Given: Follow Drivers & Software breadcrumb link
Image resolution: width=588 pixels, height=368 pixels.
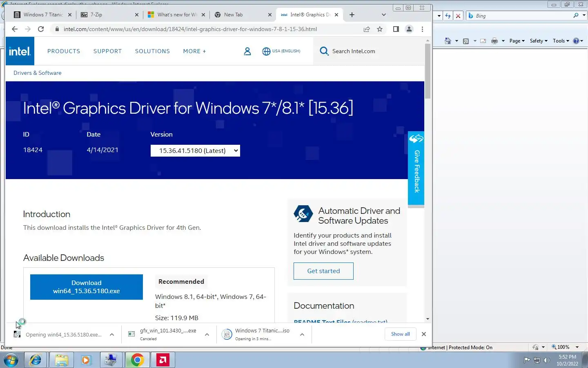Looking at the screenshot, I should (38, 73).
